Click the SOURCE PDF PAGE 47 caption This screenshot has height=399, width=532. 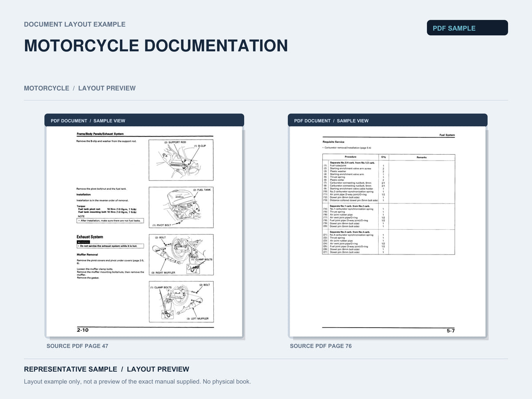78,346
